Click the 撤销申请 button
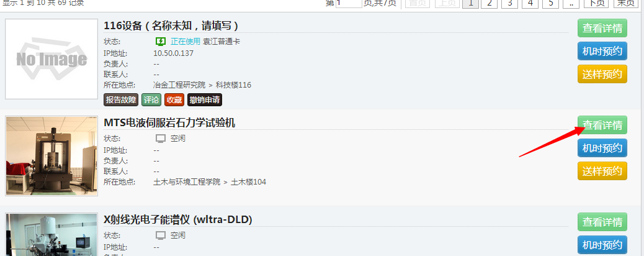 click(205, 99)
